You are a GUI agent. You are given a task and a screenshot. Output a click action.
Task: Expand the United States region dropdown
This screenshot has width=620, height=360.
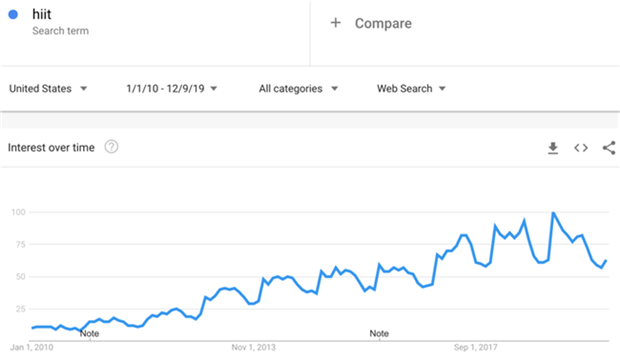(48, 89)
